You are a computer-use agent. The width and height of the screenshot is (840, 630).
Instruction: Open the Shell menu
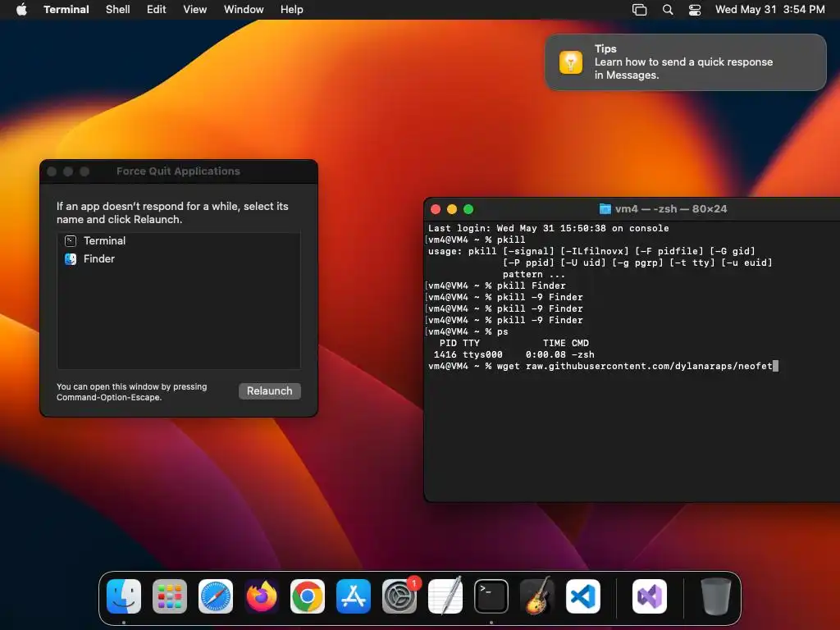coord(118,10)
